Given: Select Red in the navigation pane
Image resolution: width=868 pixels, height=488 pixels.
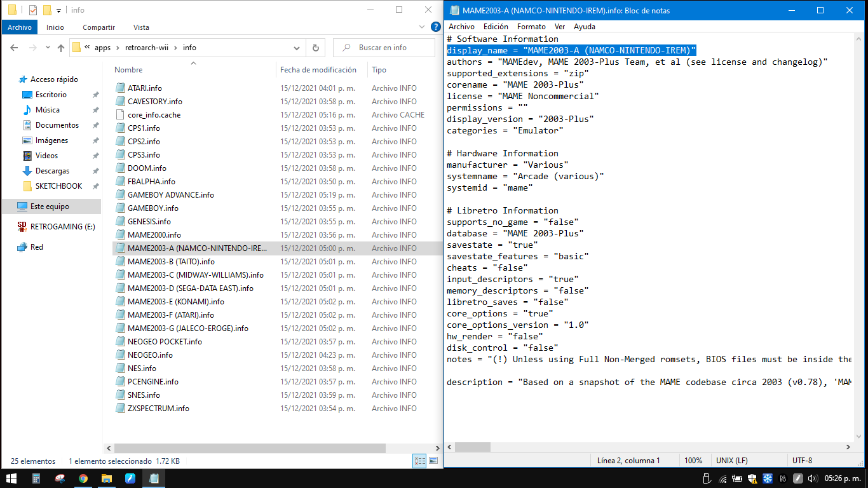Looking at the screenshot, I should coord(37,247).
